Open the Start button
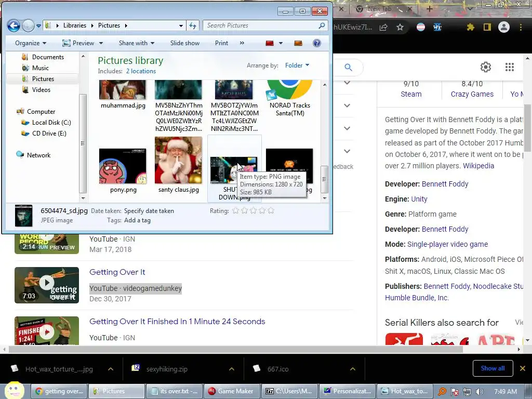The height and width of the screenshot is (399, 532). point(14,391)
